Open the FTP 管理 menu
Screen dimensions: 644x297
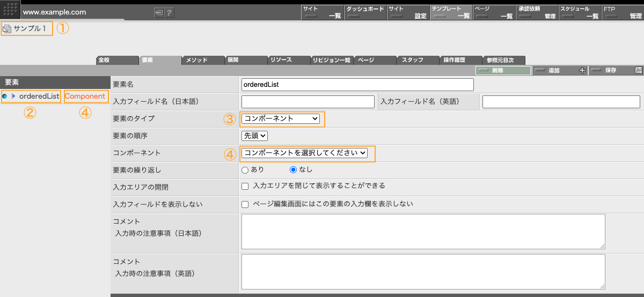pos(623,12)
